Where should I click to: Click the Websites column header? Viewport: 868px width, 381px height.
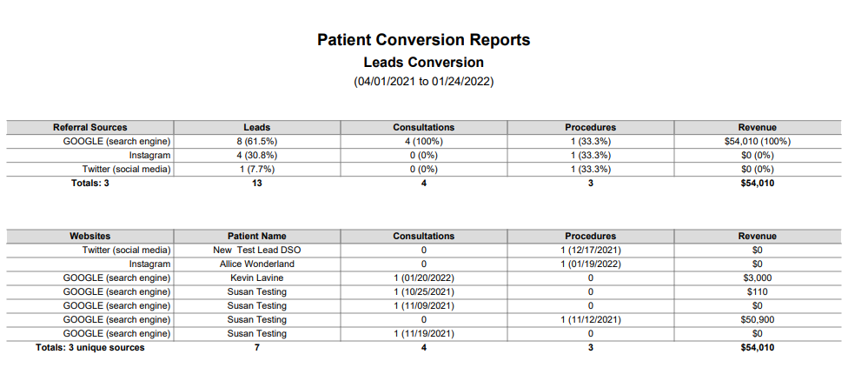point(90,236)
